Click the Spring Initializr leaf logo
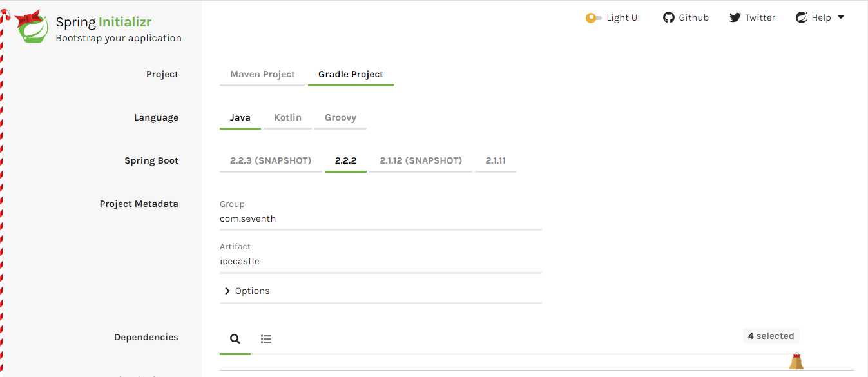The height and width of the screenshot is (377, 868). pyautogui.click(x=32, y=28)
